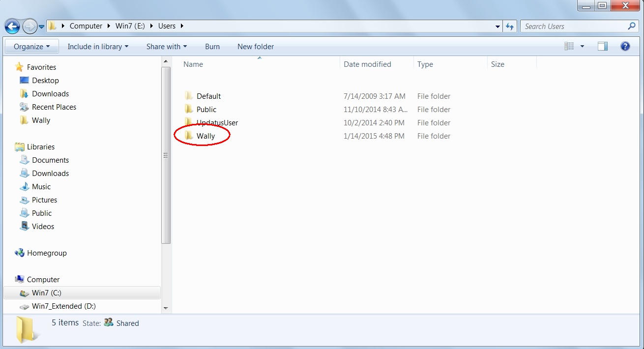Toggle the preview pane icon

click(602, 46)
